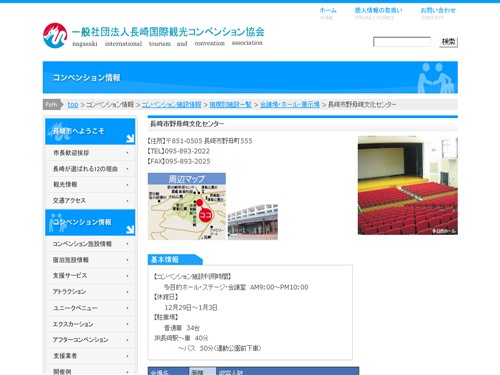Click the search text input field
500x375 pixels.
(x=402, y=42)
